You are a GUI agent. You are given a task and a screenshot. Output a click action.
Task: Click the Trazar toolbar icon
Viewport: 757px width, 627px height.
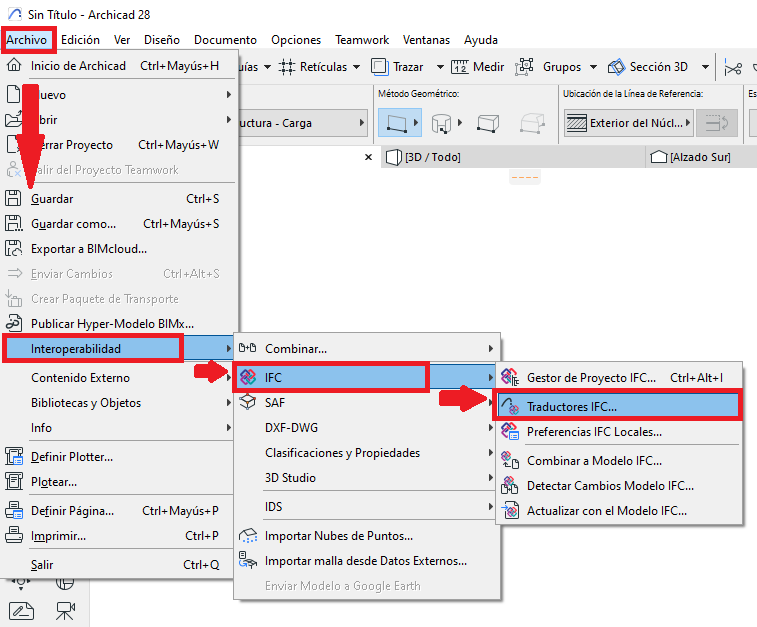pos(380,67)
